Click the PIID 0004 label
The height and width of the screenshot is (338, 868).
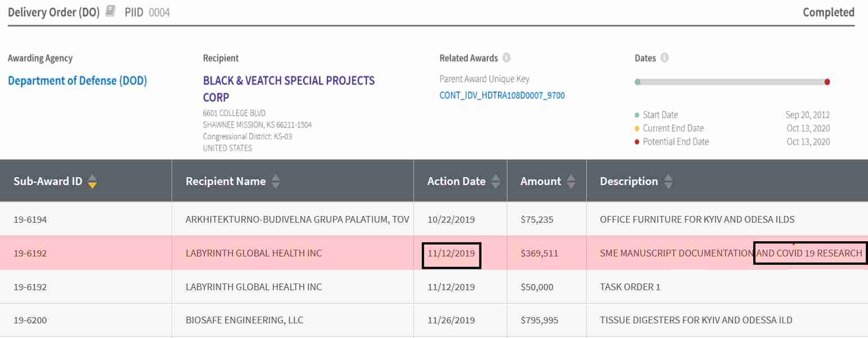coord(147,12)
